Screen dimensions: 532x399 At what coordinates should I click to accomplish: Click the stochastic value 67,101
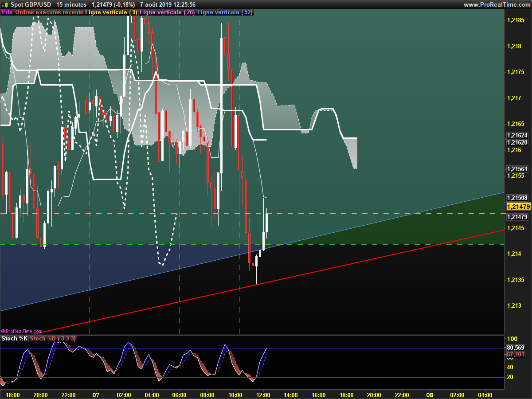coord(516,354)
